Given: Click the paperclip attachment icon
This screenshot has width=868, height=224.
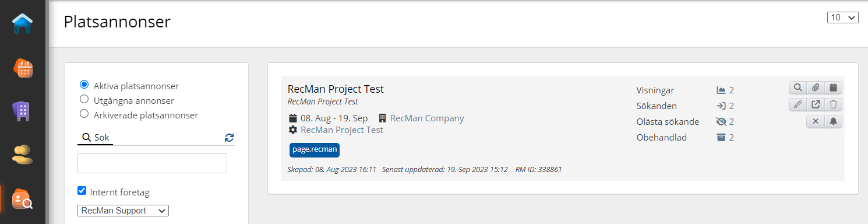Looking at the screenshot, I should click(x=816, y=87).
